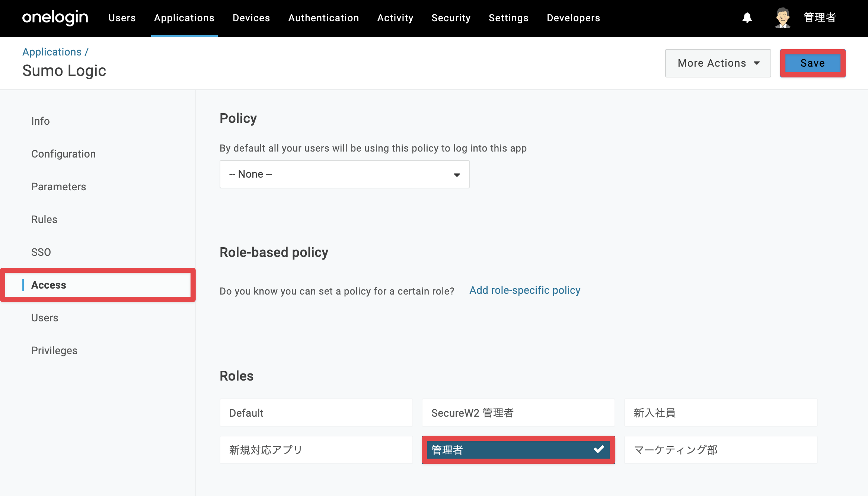
Task: Open the Security navigation menu
Action: tap(451, 18)
